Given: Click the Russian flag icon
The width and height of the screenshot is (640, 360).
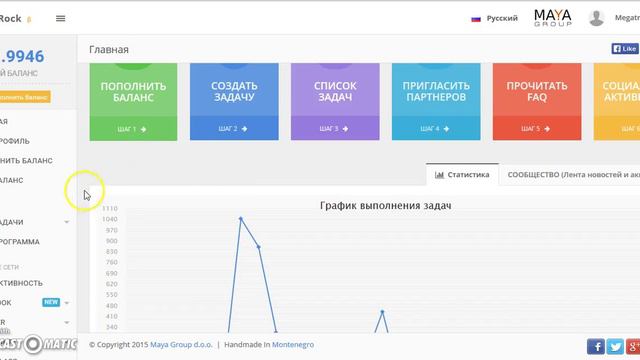Looking at the screenshot, I should click(x=476, y=19).
